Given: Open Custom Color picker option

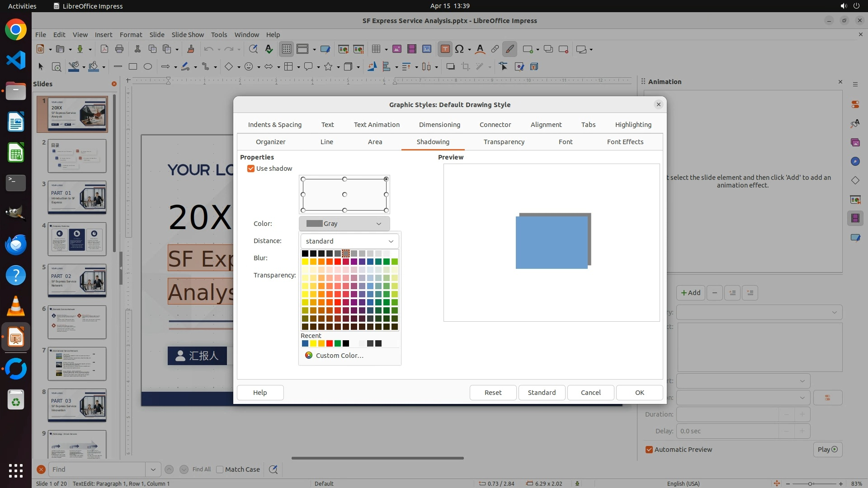Looking at the screenshot, I should click(x=339, y=356).
